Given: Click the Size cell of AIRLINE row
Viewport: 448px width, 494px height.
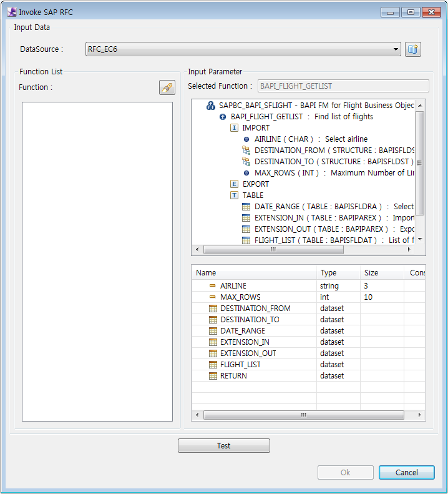Looking at the screenshot, I should 381,286.
